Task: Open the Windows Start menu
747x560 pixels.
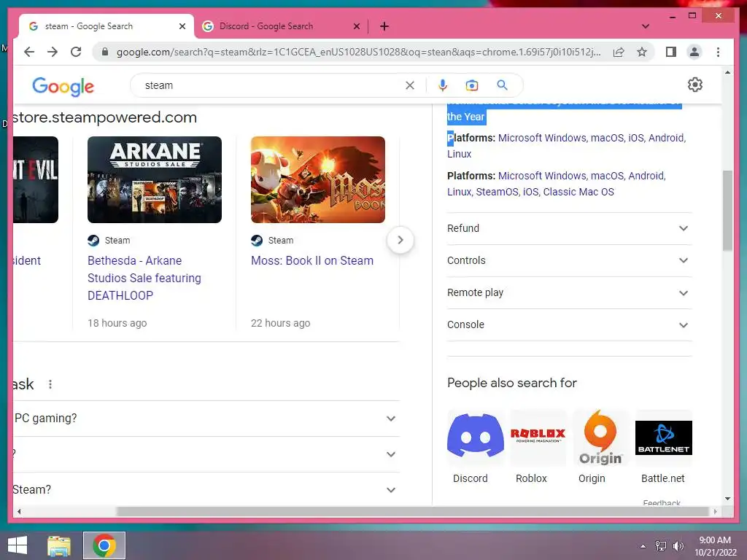Action: click(x=18, y=545)
